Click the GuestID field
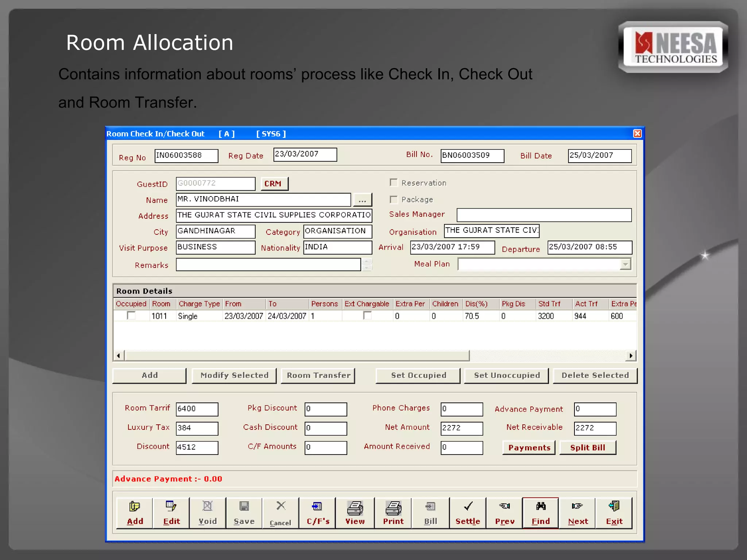This screenshot has width=747, height=560. [x=216, y=183]
